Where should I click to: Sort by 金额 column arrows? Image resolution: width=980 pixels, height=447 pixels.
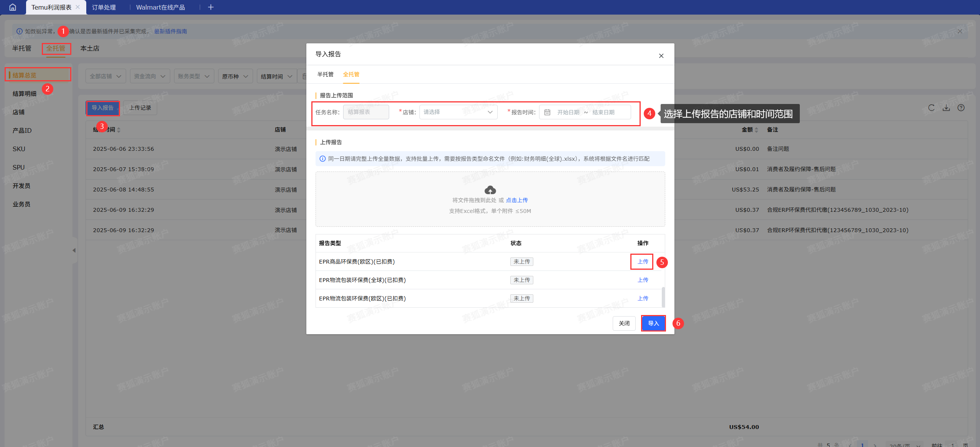tap(756, 130)
